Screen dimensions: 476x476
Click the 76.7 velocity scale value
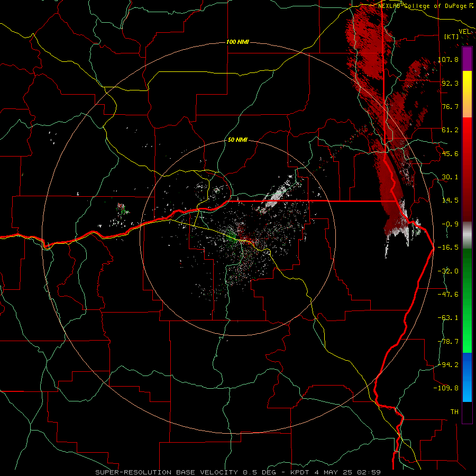pyautogui.click(x=450, y=106)
